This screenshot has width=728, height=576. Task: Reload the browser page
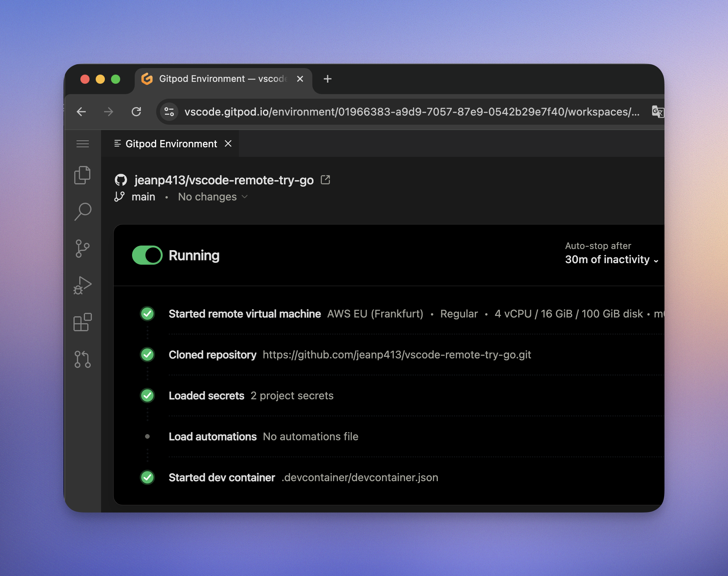pos(136,112)
